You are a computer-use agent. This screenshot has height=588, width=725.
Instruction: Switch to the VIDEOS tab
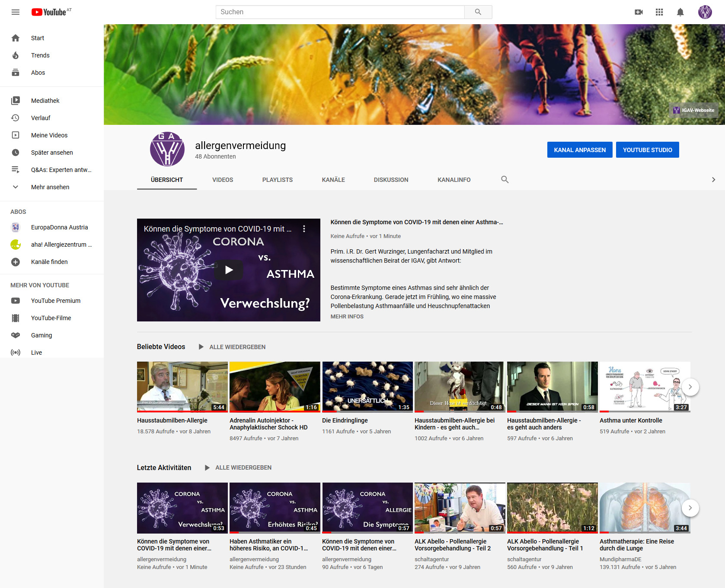tap(223, 180)
